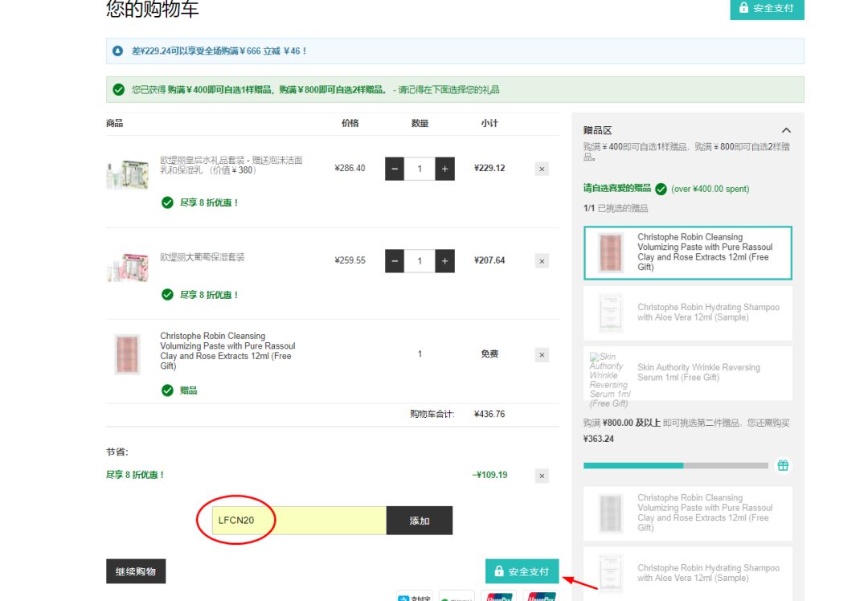Click the gift spending progress bar

coord(676,465)
